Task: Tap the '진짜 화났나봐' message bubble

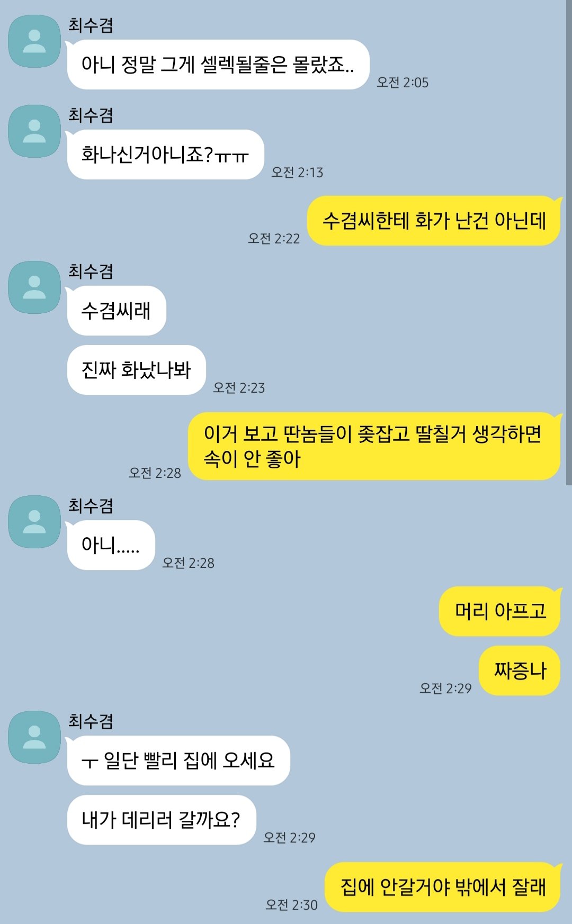Action: pos(136,370)
